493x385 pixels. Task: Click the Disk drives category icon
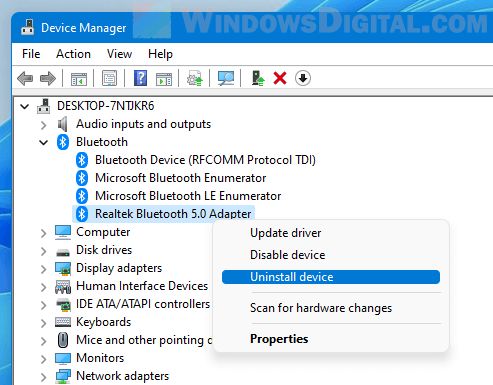pyautogui.click(x=63, y=252)
